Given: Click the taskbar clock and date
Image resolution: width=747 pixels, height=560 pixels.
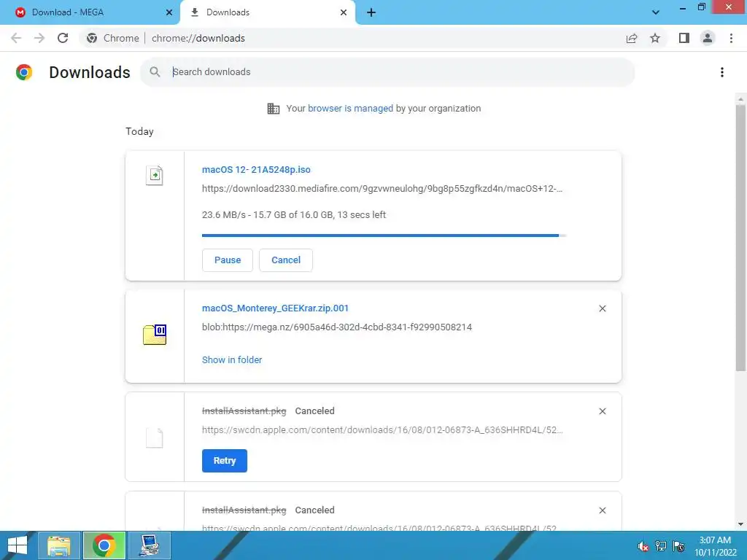Looking at the screenshot, I should 715,546.
